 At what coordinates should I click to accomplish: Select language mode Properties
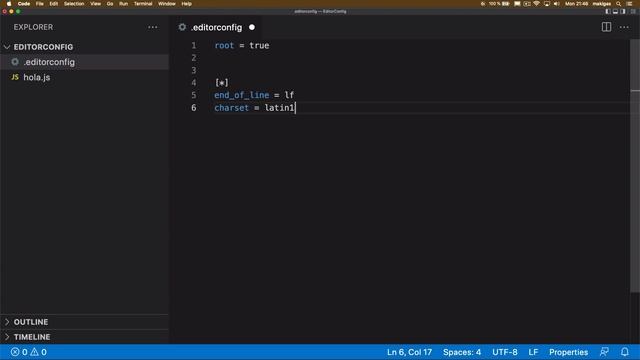[568, 352]
